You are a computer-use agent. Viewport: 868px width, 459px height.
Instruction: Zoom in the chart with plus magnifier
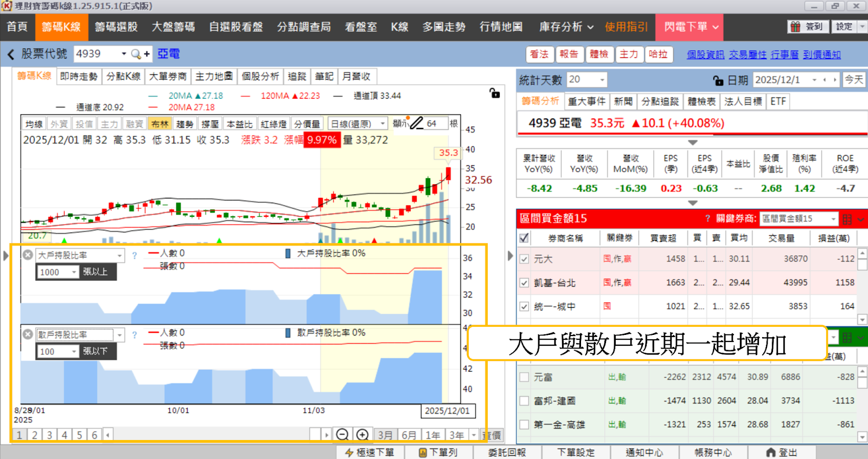click(362, 435)
